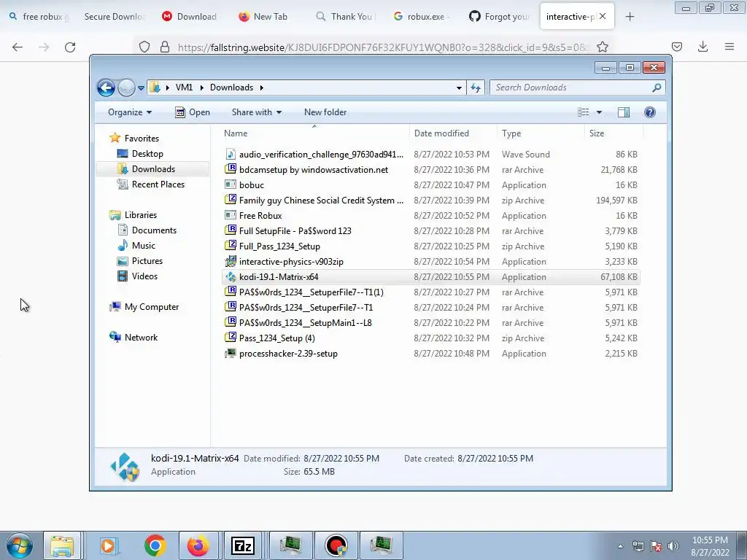Select the interactive-physics-v903zip application icon
This screenshot has width=747, height=560.
[231, 261]
